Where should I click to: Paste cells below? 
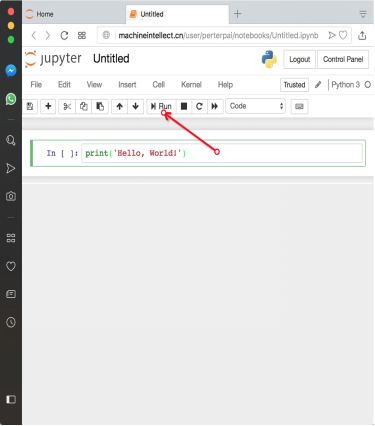[100, 106]
